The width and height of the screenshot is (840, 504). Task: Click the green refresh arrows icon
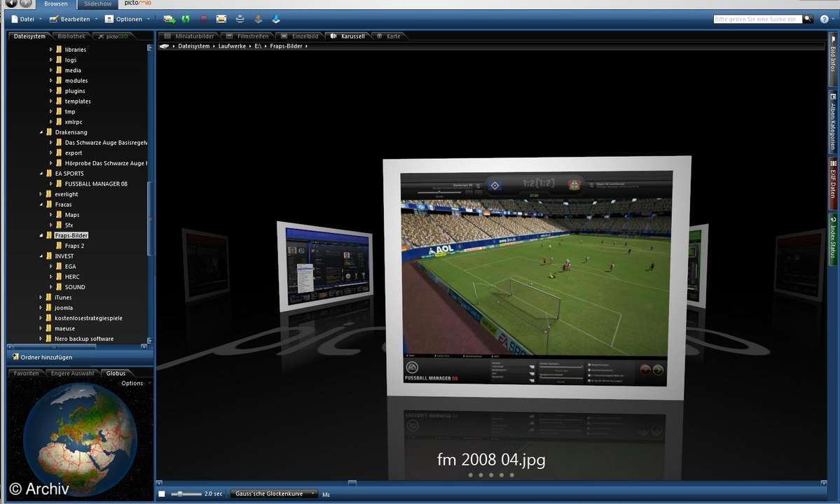[186, 20]
